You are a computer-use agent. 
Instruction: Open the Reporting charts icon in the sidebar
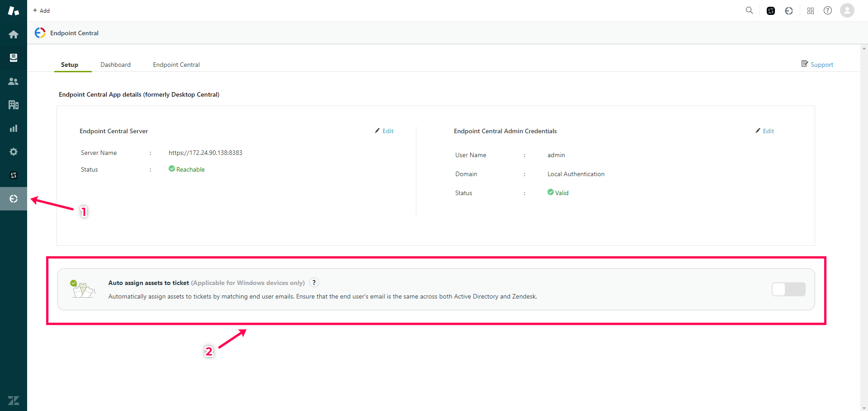coord(14,128)
